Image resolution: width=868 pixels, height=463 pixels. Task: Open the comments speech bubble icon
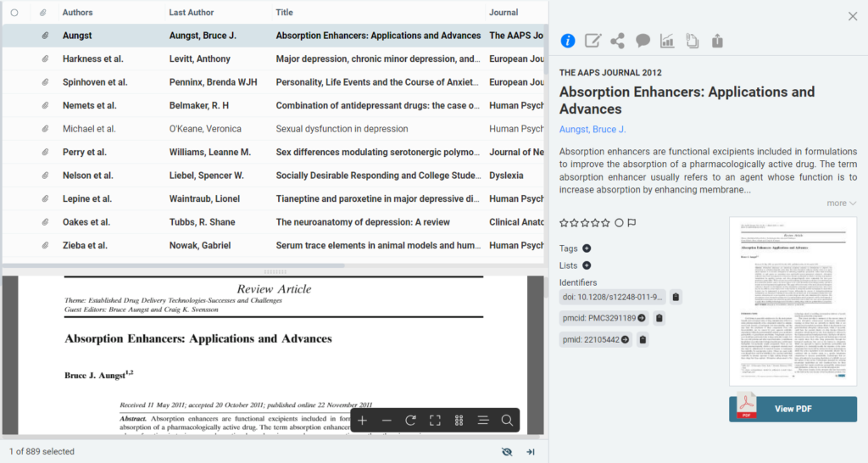pos(643,41)
